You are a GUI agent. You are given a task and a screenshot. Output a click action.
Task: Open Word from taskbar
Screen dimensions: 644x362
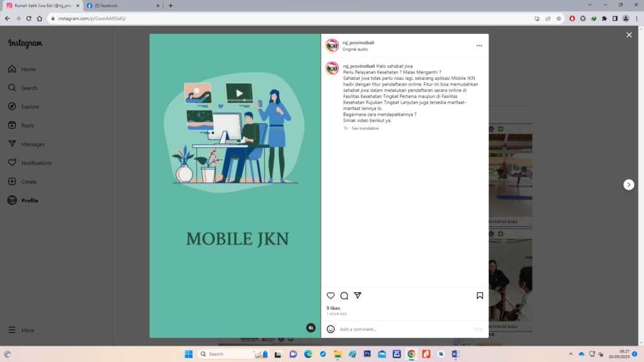tap(455, 354)
